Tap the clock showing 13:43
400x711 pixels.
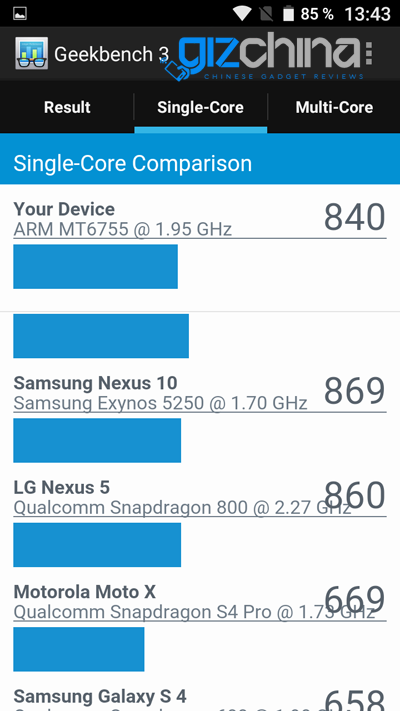(x=367, y=14)
